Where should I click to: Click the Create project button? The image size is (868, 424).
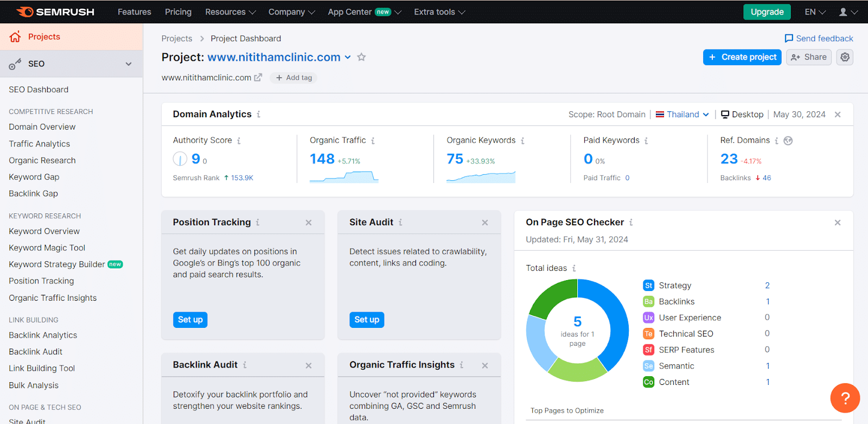point(742,57)
